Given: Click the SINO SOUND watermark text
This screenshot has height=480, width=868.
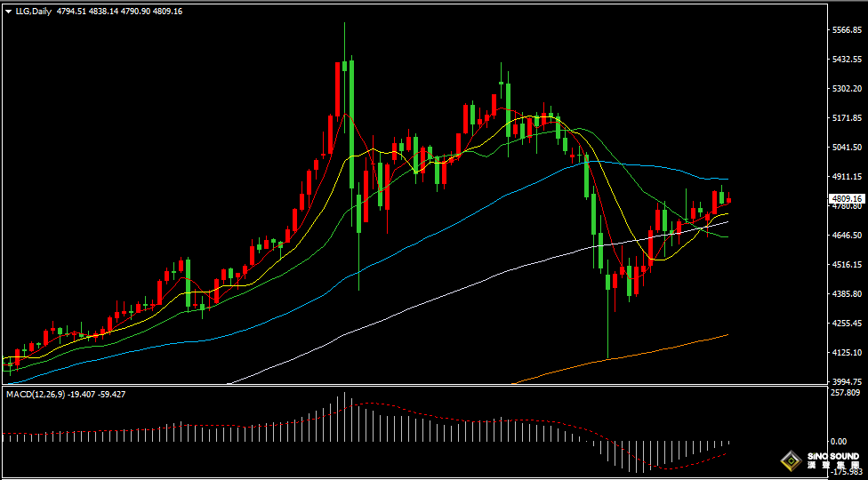Looking at the screenshot, I should [833, 457].
